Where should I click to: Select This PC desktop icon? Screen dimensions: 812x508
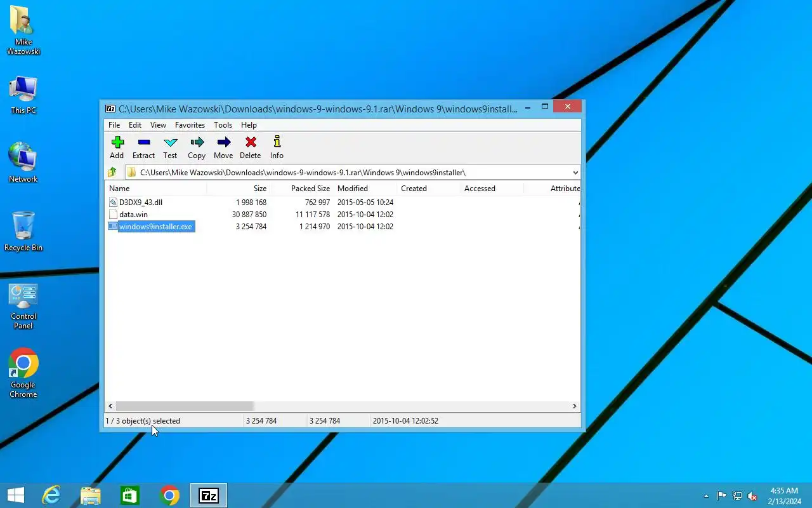(x=23, y=95)
